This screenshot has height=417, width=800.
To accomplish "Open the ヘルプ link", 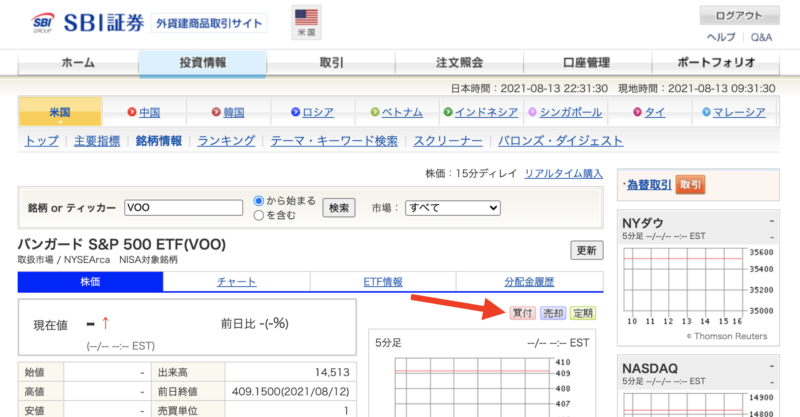I will (721, 37).
